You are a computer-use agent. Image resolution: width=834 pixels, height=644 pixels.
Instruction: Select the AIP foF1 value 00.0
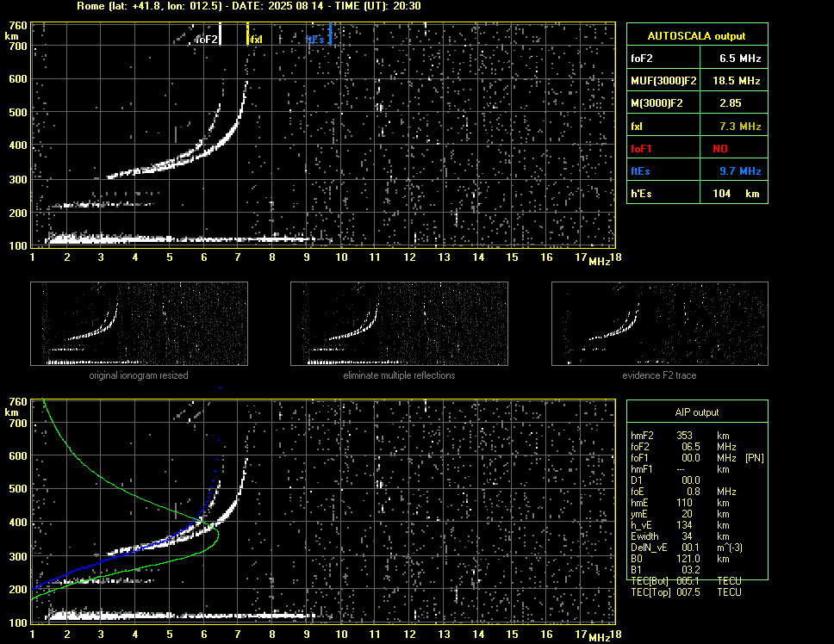pos(691,458)
